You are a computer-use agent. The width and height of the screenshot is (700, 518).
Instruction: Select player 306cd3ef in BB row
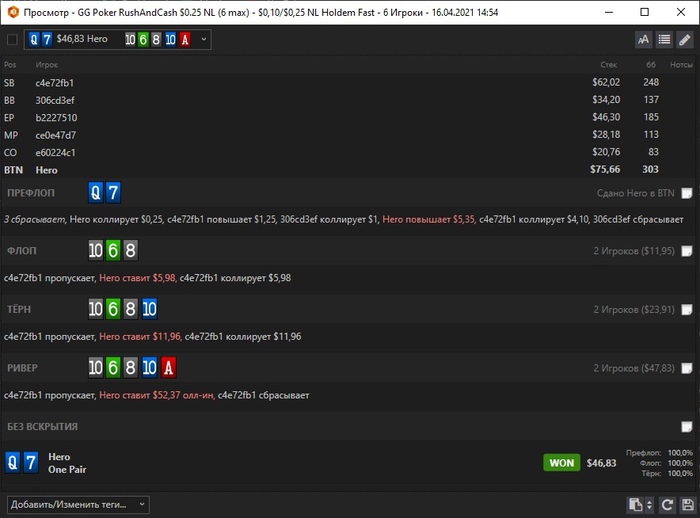pos(55,100)
